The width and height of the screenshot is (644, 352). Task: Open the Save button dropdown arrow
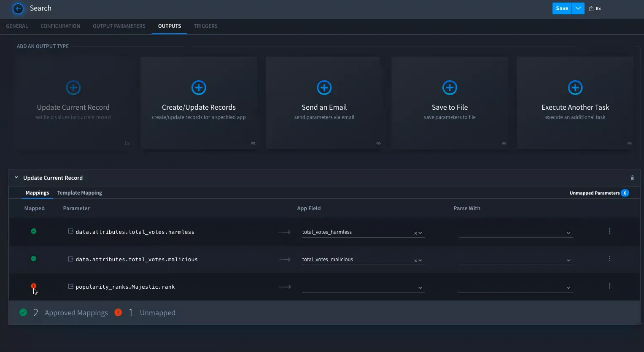(578, 8)
